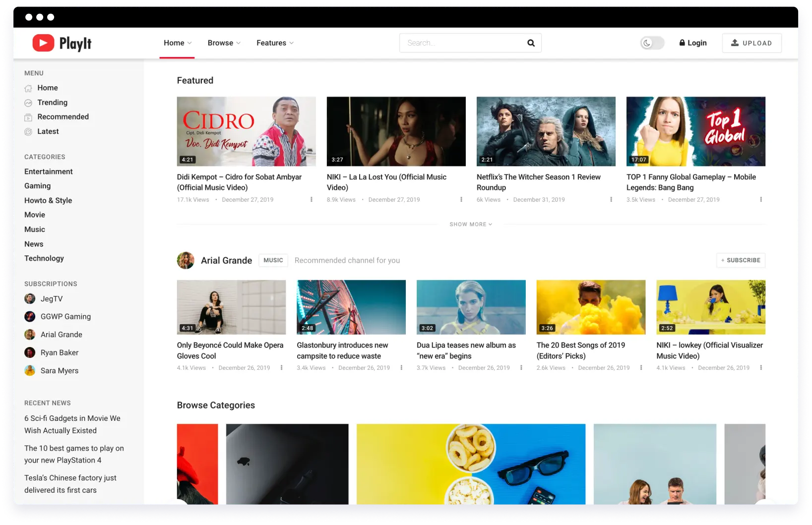Click JegTV channel avatar
Viewport: 812px width, 525px height.
[30, 299]
